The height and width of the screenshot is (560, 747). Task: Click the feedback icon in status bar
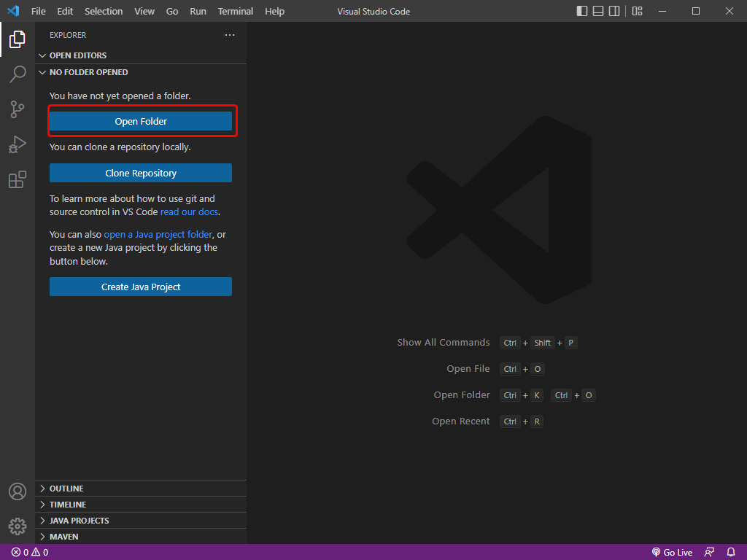pos(709,553)
